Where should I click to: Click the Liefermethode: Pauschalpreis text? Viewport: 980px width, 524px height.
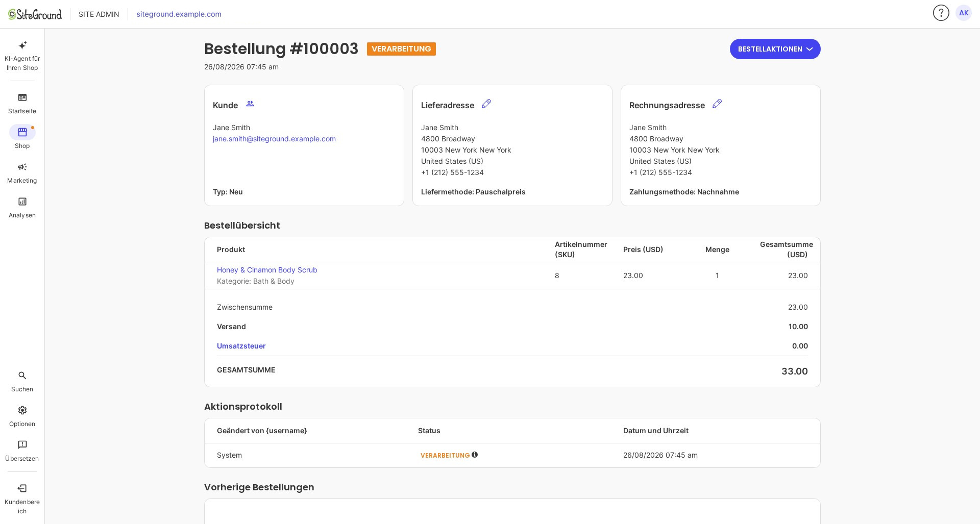[x=473, y=192]
